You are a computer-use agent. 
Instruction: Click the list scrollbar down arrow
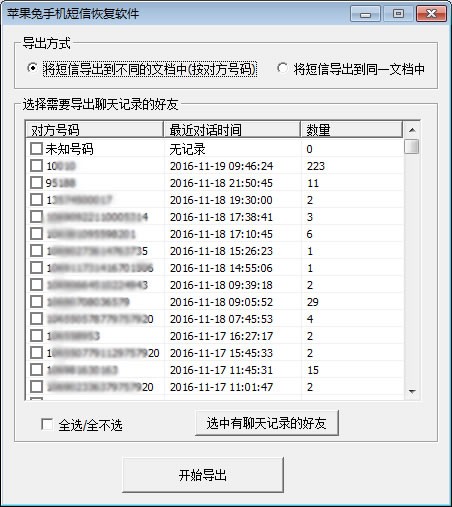pos(412,391)
